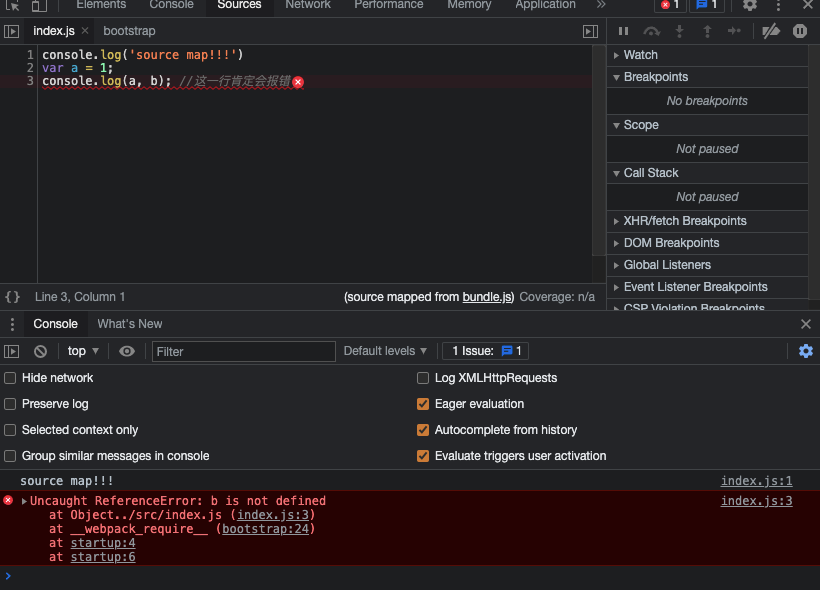Screen dimensions: 820x590
Task: Activate the inspect element picker icon
Action: (13, 5)
